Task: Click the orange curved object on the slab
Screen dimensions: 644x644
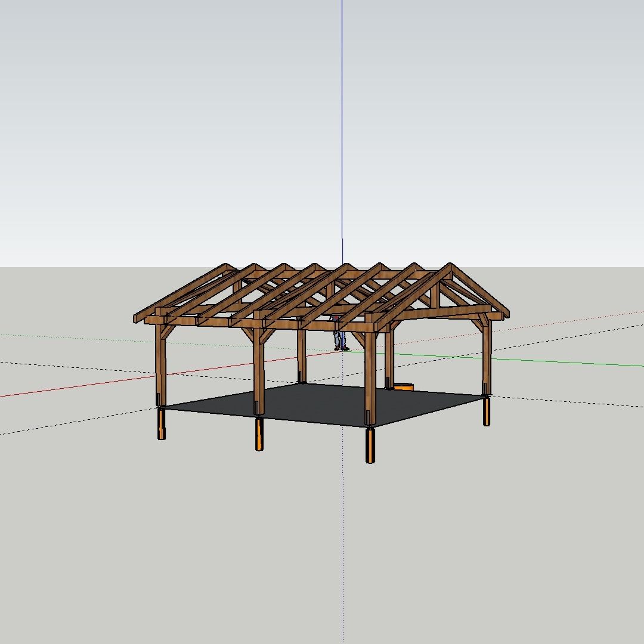Action: click(x=403, y=386)
